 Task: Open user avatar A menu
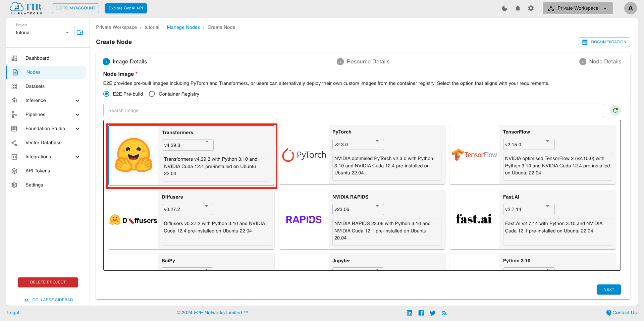coord(631,8)
